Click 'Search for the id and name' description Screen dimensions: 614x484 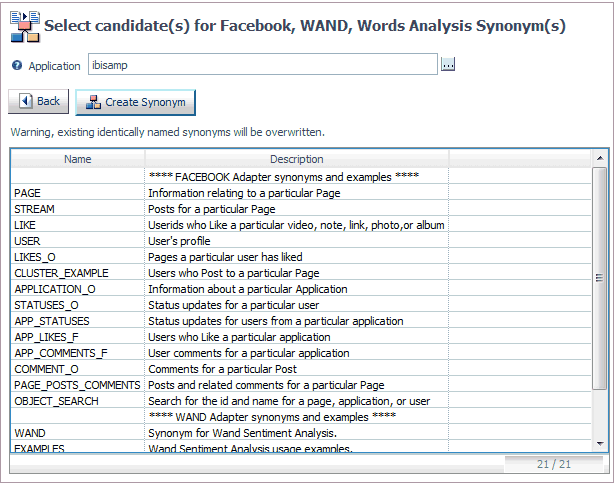tap(289, 402)
